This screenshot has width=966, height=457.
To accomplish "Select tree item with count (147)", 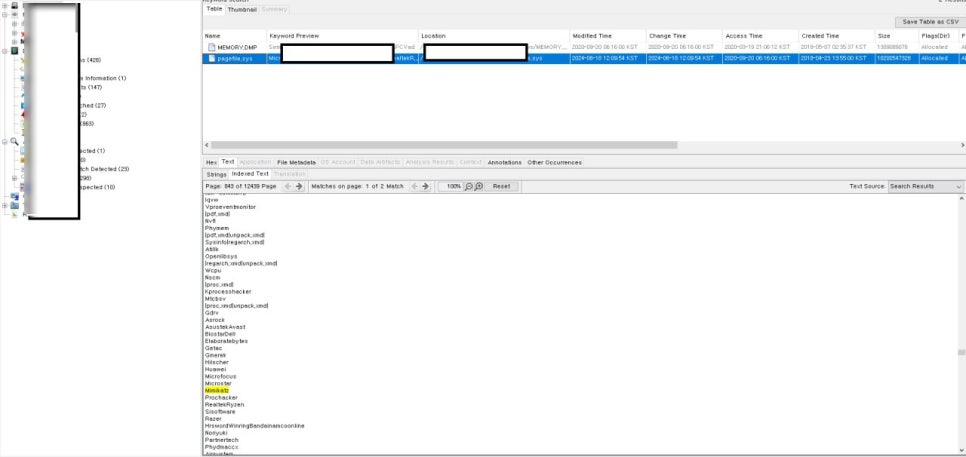I will pyautogui.click(x=91, y=87).
